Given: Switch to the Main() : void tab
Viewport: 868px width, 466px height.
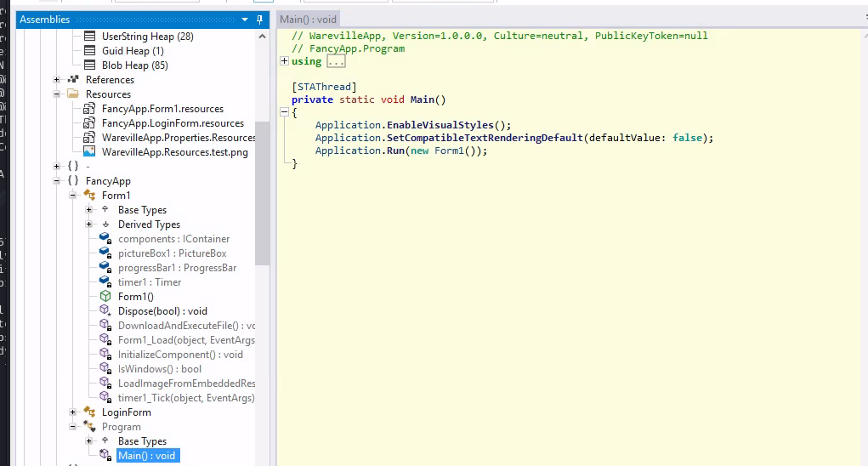Looking at the screenshot, I should point(308,20).
